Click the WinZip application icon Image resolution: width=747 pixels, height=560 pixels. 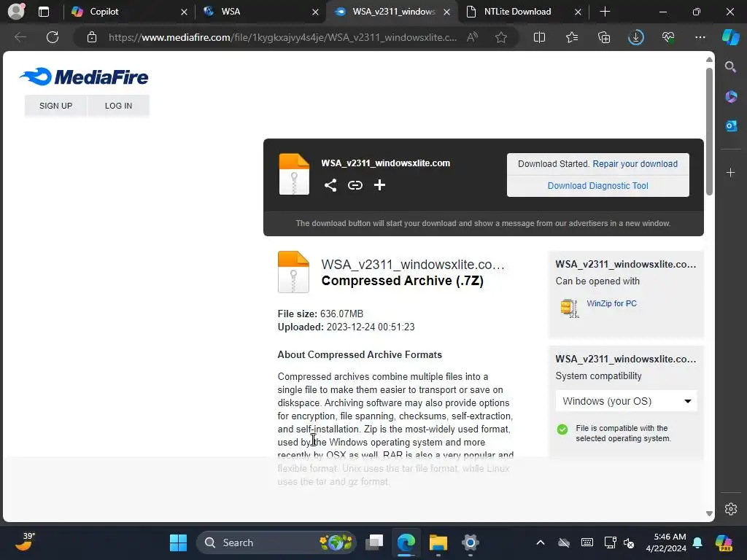click(x=570, y=308)
